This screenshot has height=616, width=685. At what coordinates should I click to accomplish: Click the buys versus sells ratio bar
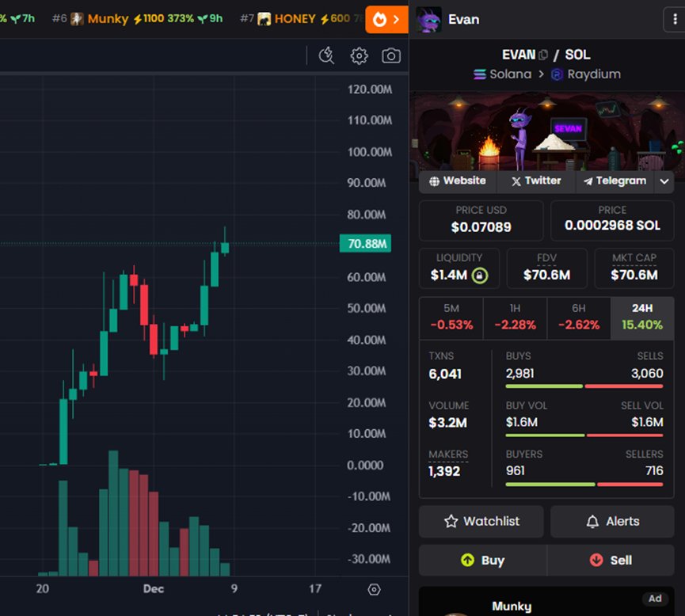pos(584,386)
